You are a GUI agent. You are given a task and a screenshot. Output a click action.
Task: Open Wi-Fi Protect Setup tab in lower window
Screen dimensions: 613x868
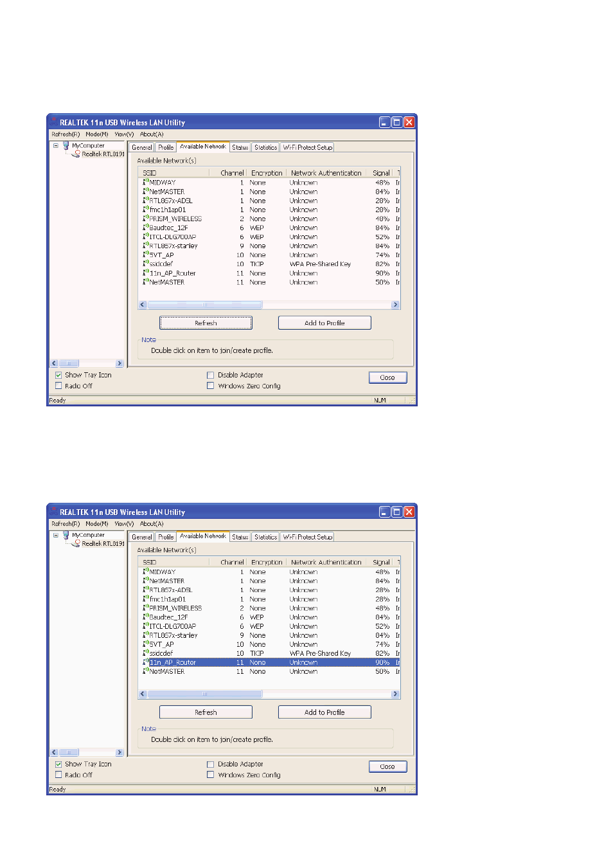pos(308,537)
